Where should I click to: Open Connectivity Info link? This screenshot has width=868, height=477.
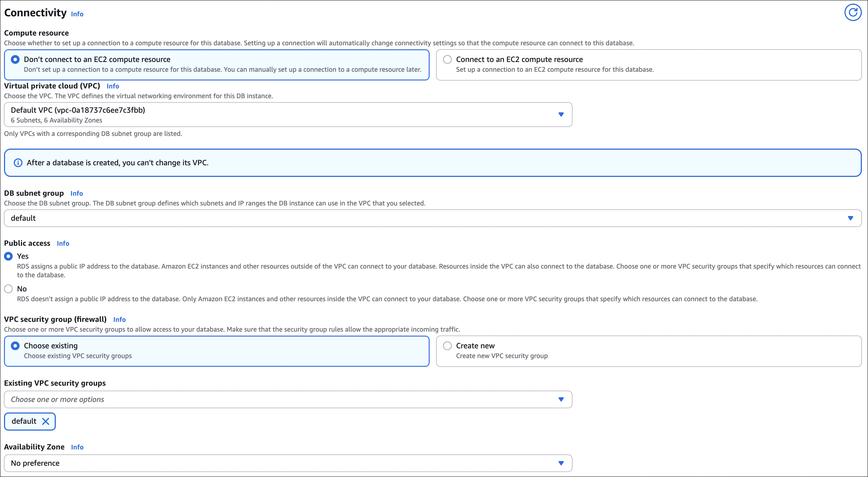[x=77, y=14]
